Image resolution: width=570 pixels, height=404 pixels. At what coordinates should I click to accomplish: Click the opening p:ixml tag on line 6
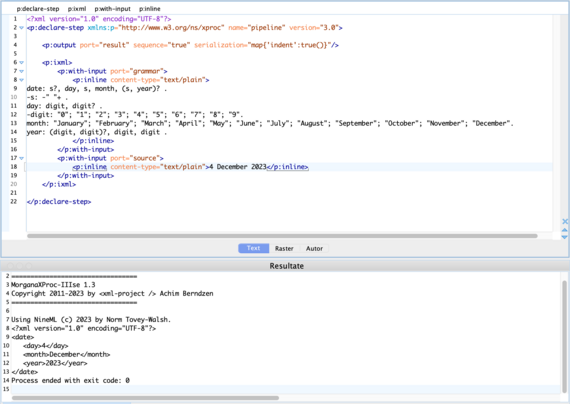click(57, 63)
